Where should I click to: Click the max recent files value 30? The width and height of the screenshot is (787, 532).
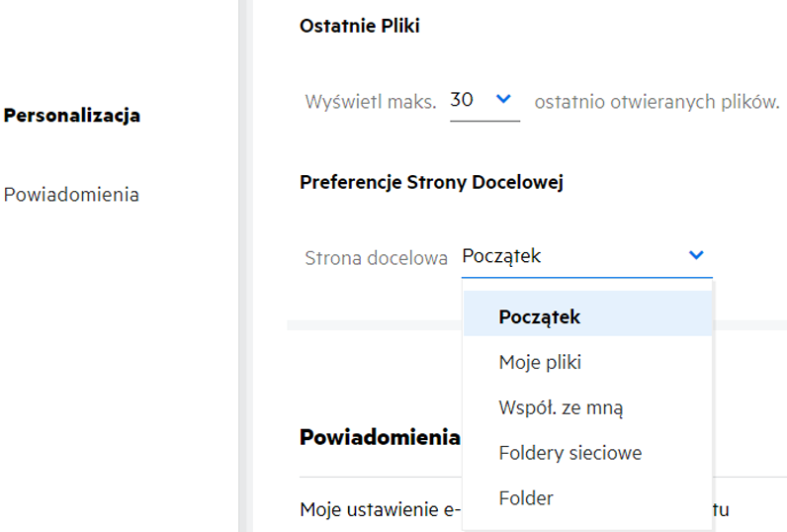pos(462,100)
